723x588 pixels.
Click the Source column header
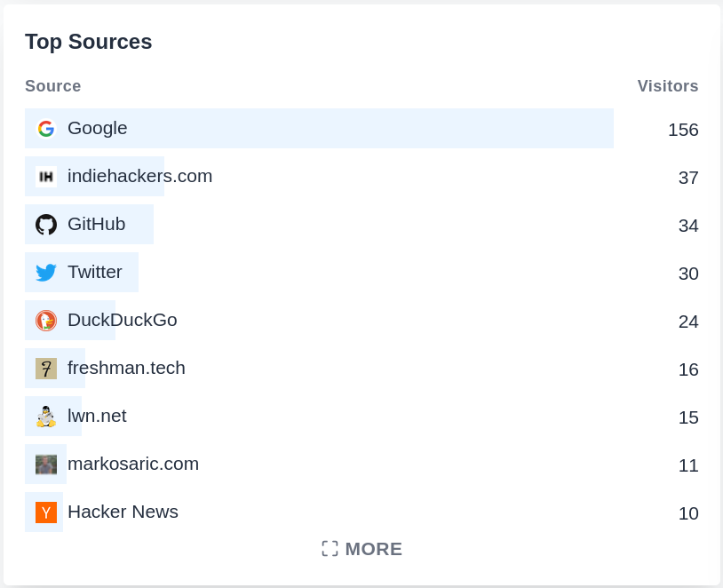(52, 86)
